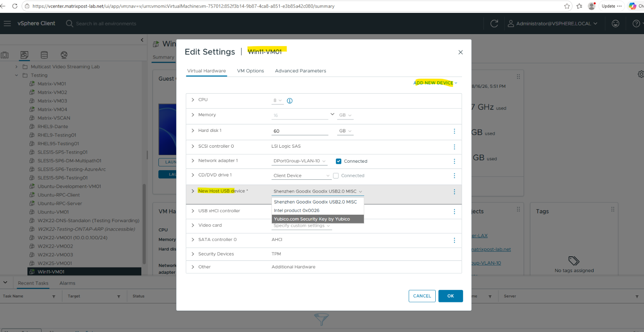This screenshot has width=644, height=332.
Task: Open the Networking inventory icon
Action: (64, 55)
